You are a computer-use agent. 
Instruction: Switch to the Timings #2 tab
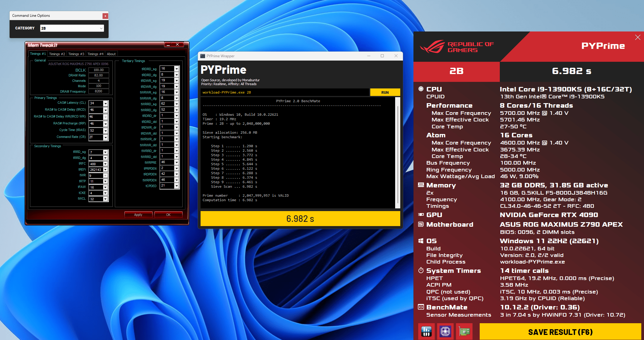pos(57,54)
